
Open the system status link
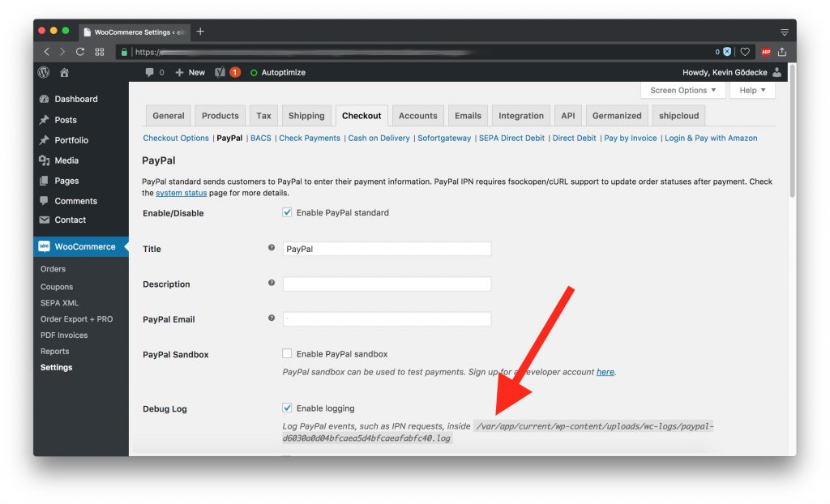(181, 193)
